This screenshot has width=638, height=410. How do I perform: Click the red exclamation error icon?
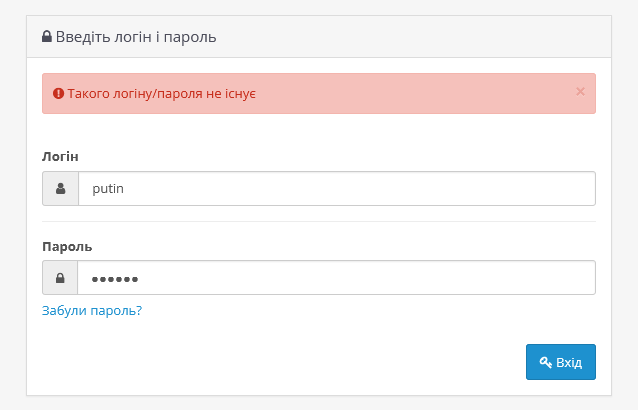(x=58, y=93)
